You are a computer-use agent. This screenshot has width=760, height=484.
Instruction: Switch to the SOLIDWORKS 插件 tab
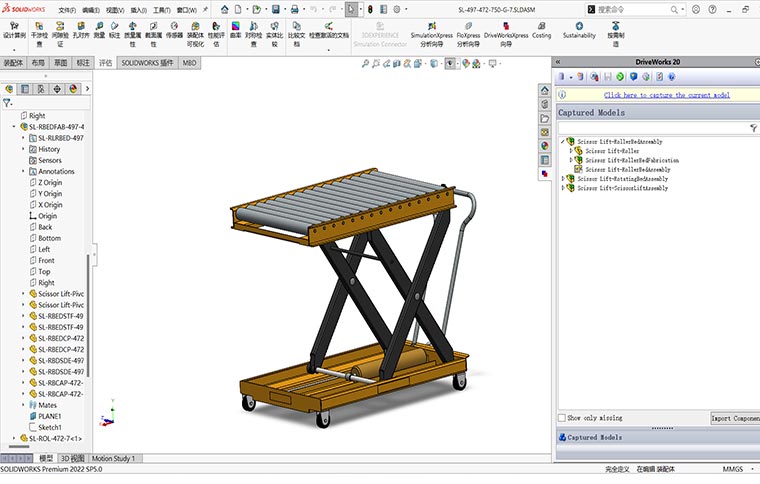click(x=147, y=62)
